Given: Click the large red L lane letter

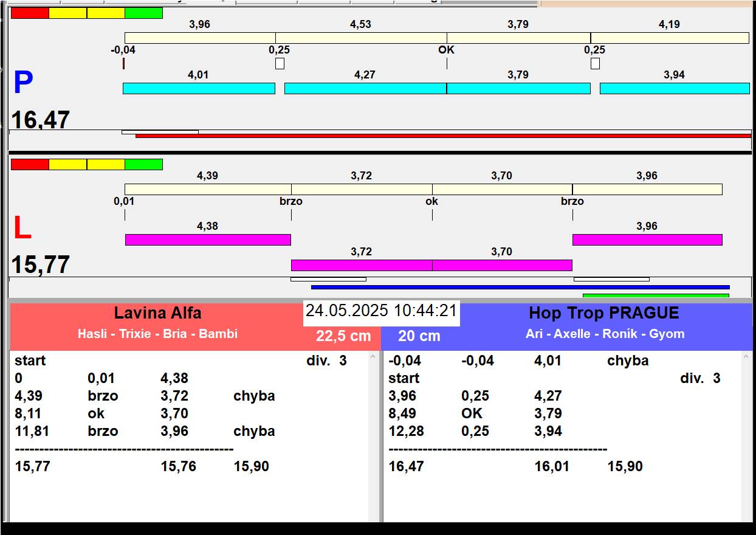Looking at the screenshot, I should 22,229.
